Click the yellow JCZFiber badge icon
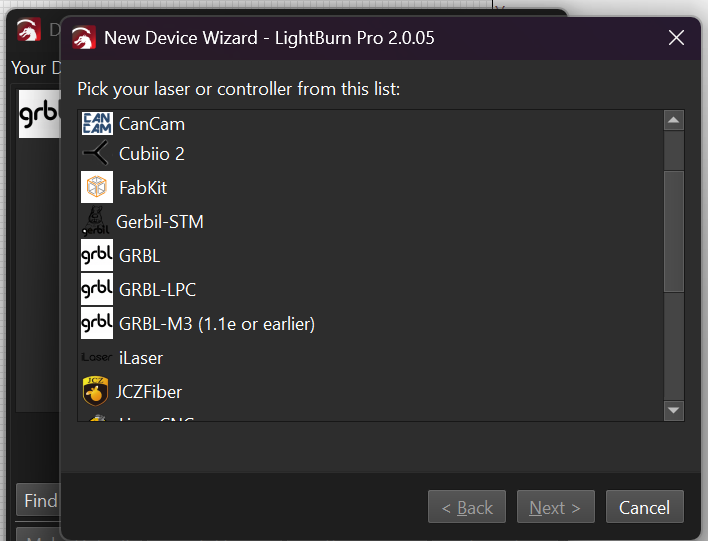 [x=96, y=391]
